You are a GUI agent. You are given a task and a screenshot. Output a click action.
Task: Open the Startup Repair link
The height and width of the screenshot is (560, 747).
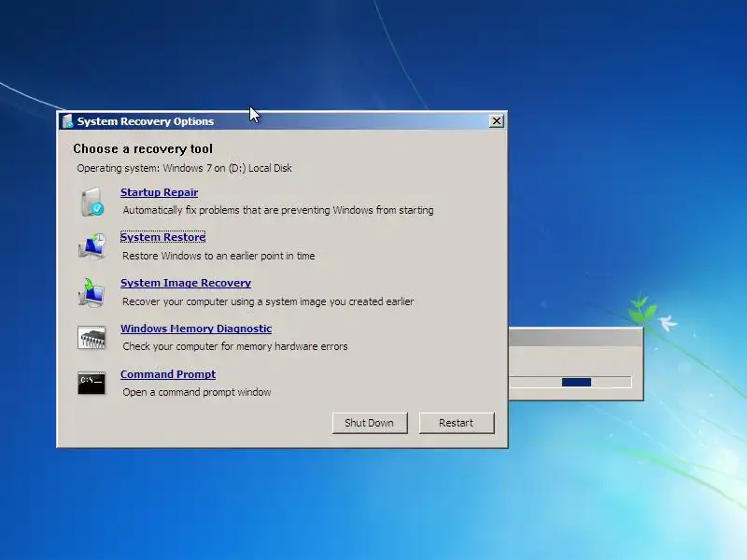pos(159,192)
